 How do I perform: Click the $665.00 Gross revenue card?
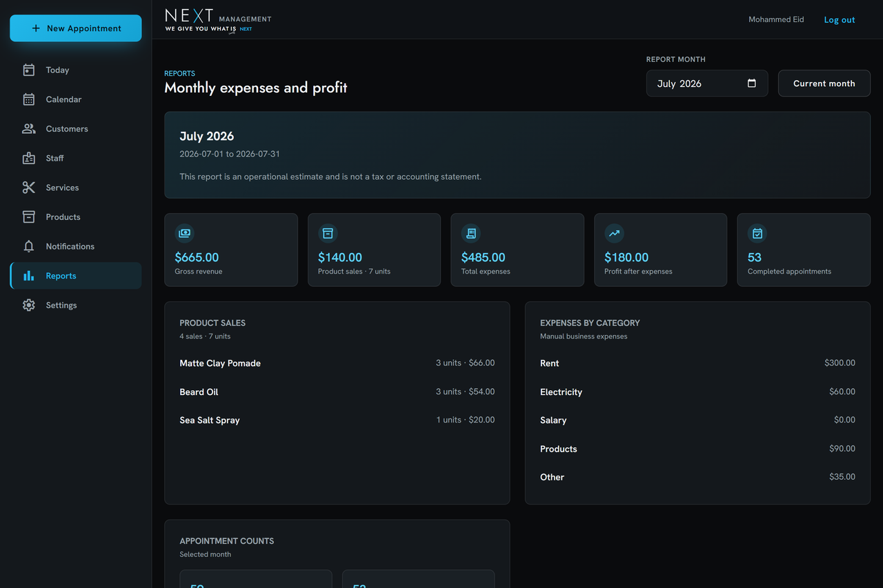231,250
